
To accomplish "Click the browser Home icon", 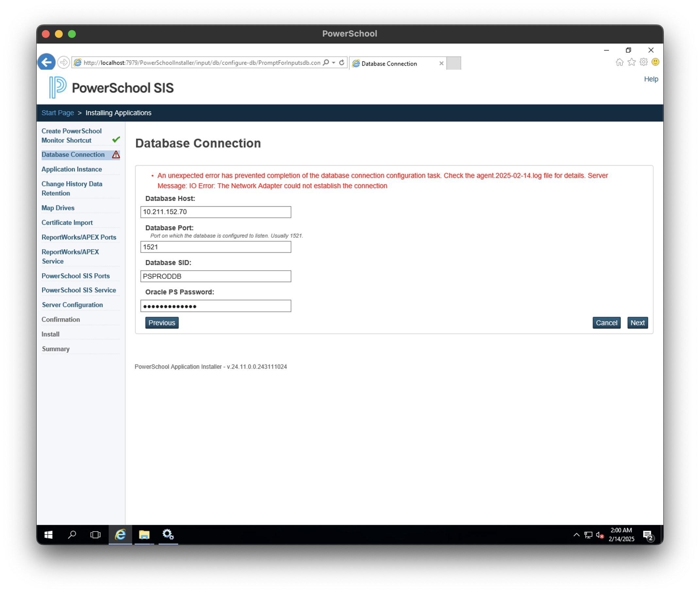I will [619, 62].
